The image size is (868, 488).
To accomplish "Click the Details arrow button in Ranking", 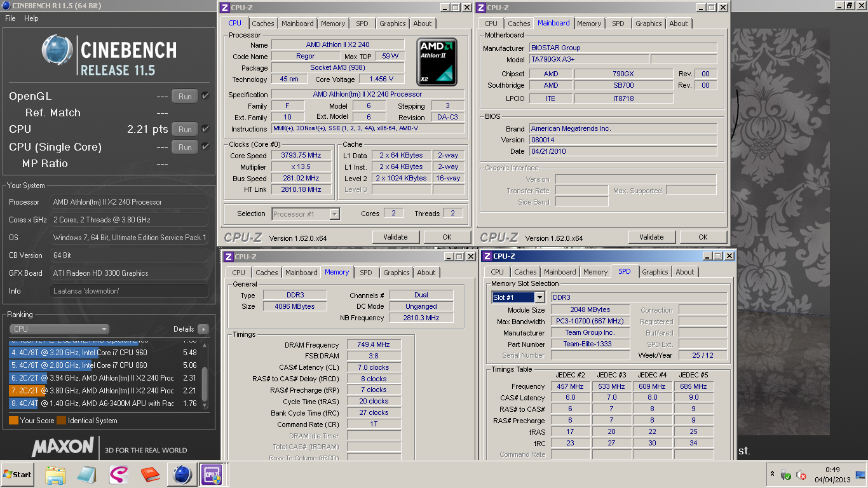I will 203,329.
